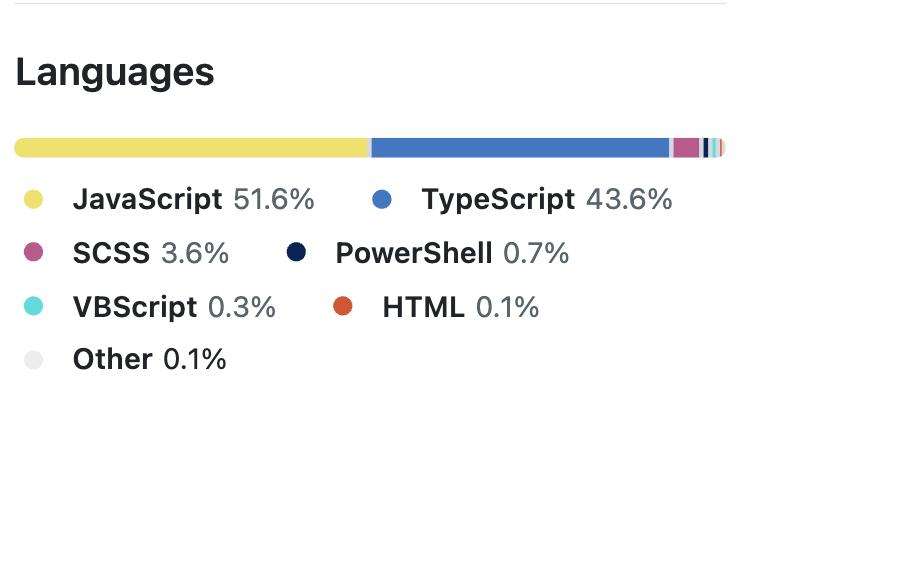Click the blue TypeScript dot icon
Image resolution: width=924 pixels, height=572 pixels.
click(382, 199)
